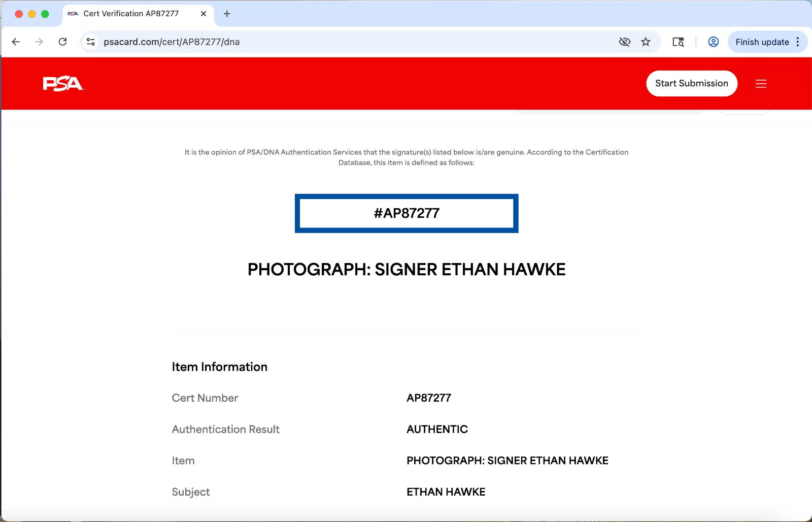Click the ETHAN HAWKE subject value
This screenshot has height=522, width=812.
tap(446, 492)
